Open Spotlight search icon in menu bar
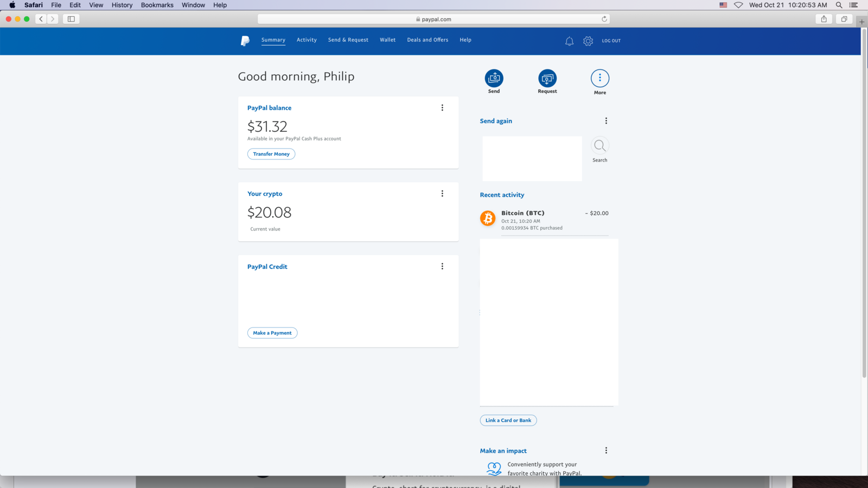This screenshot has height=488, width=868. coord(839,5)
